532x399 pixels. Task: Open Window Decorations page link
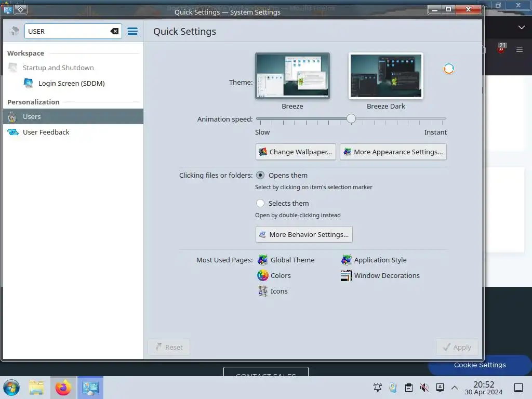(387, 275)
